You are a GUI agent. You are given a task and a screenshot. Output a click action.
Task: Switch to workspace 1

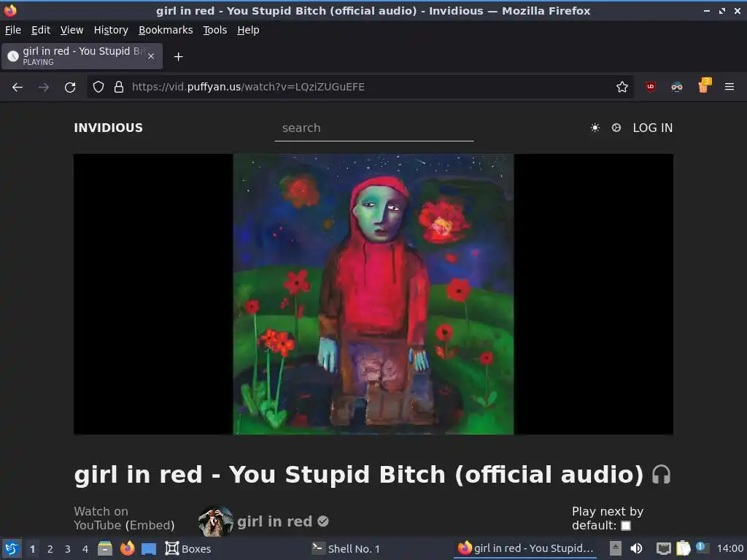click(x=32, y=549)
